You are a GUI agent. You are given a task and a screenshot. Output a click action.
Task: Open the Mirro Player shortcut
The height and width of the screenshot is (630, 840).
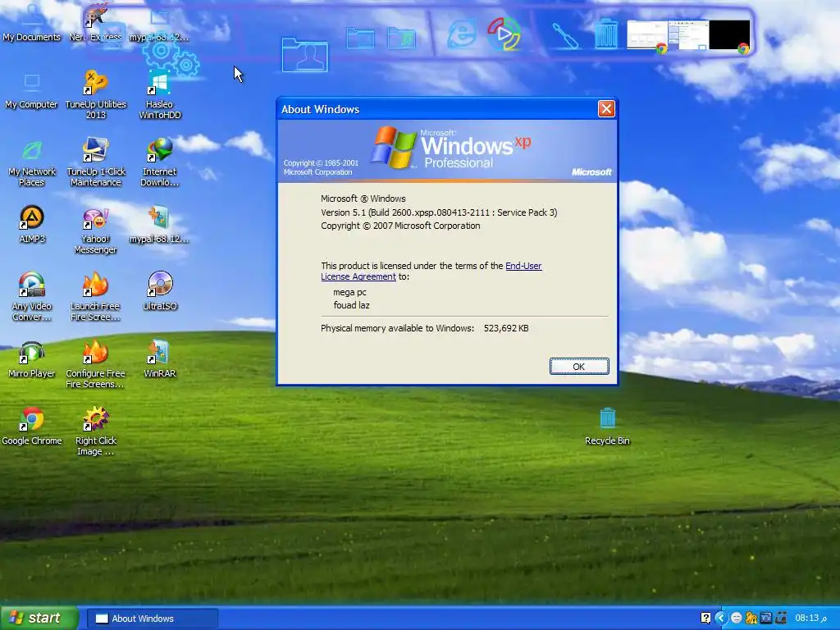[x=32, y=360]
